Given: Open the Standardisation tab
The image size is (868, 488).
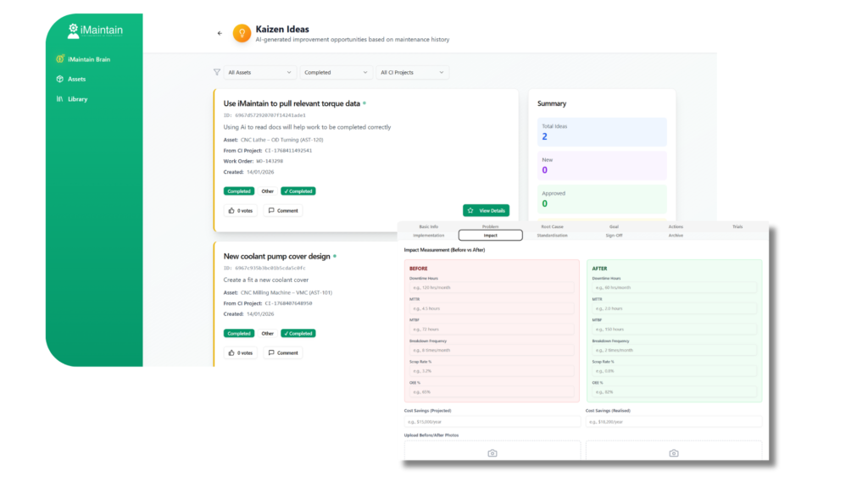Looking at the screenshot, I should [x=552, y=236].
